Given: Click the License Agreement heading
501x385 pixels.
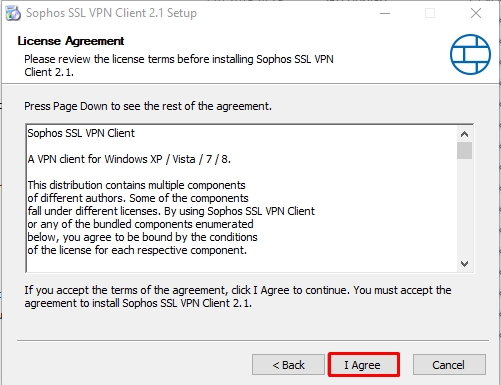Looking at the screenshot, I should tap(71, 41).
